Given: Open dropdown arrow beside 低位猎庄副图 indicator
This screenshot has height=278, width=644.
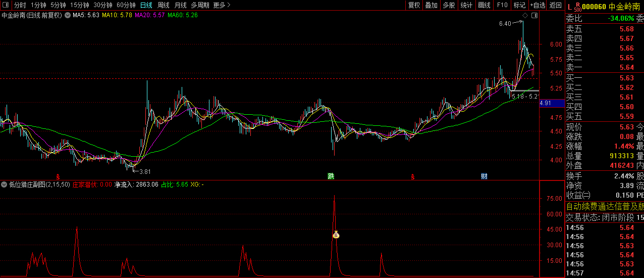Looking at the screenshot, I should (x=5, y=184).
